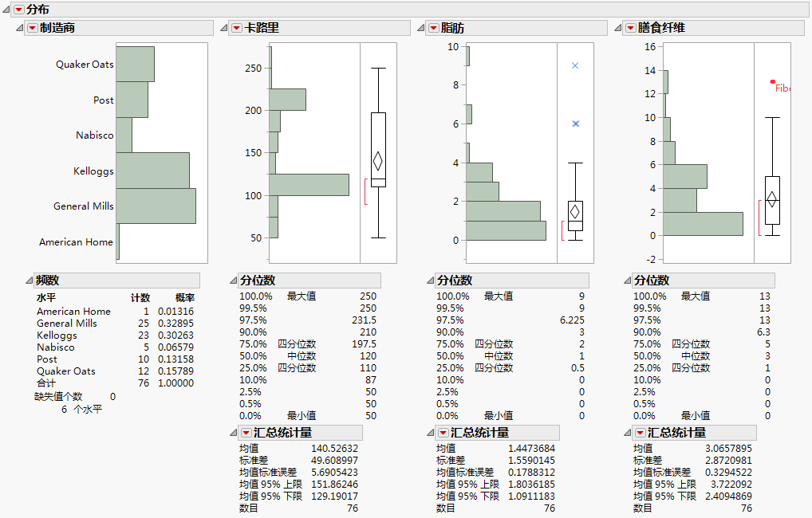Collapse the 膳食纤维 section disclosure triangle
The height and width of the screenshot is (518, 812).
coord(618,28)
